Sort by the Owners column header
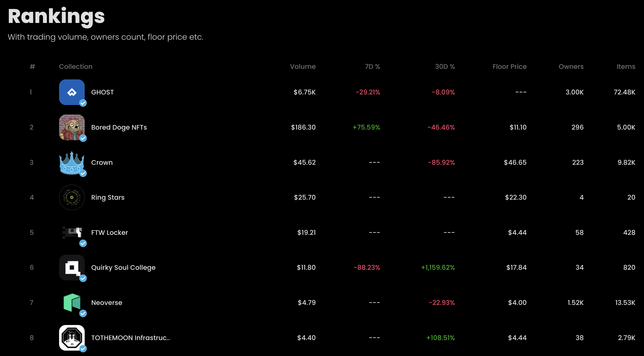 click(x=571, y=67)
